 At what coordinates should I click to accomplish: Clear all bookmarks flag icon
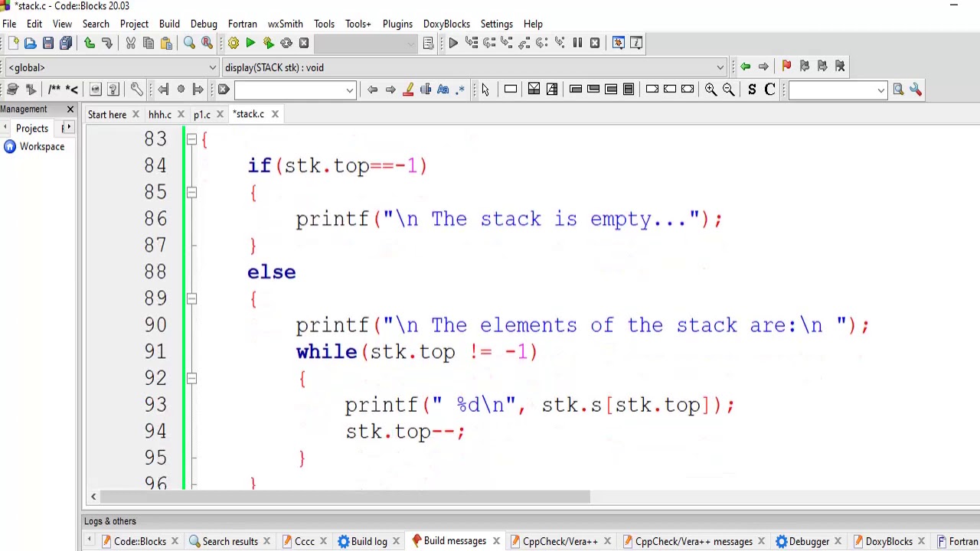pos(840,67)
